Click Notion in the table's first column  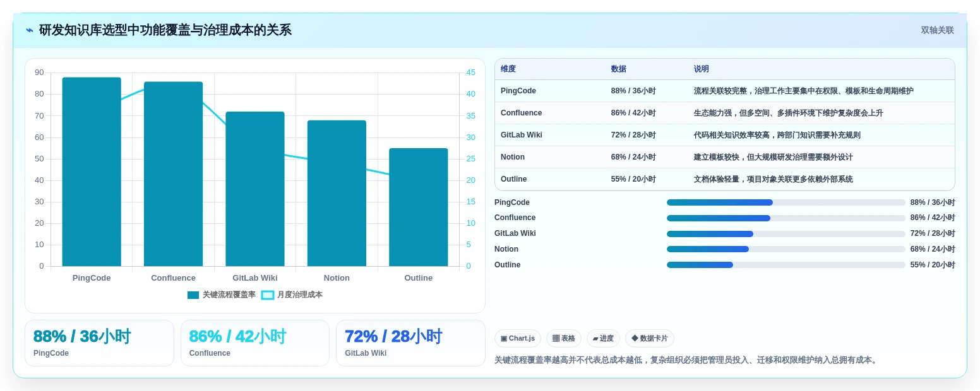click(513, 157)
